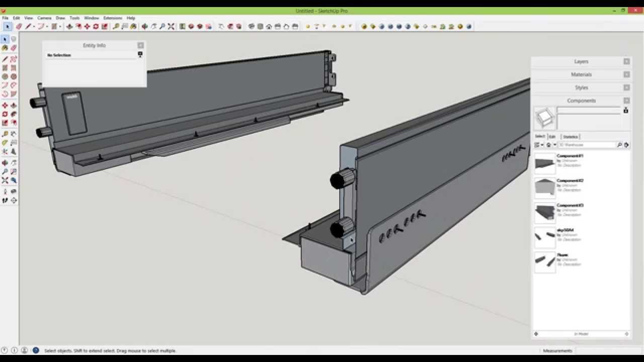Pick the Eraser tool in top toolbar
Image resolution: width=644 pixels, height=362 pixels.
pos(19,27)
